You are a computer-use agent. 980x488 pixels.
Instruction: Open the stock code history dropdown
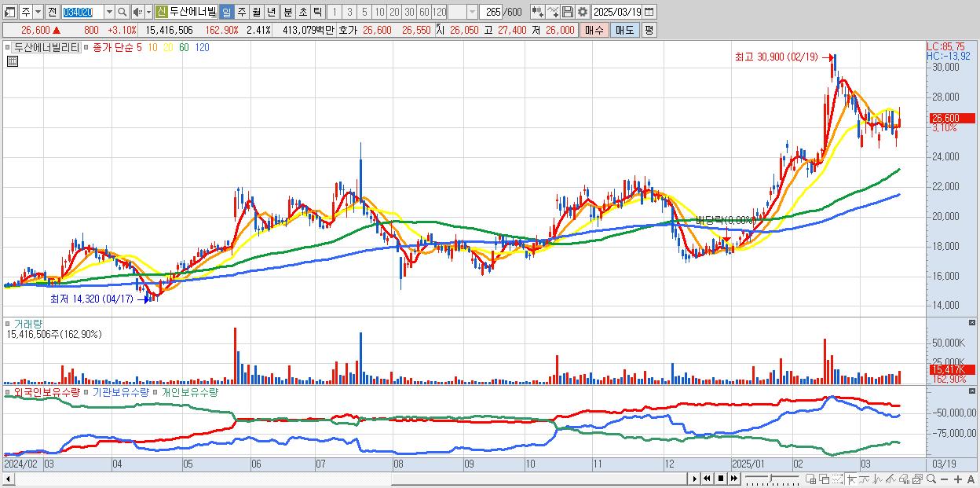tap(109, 12)
